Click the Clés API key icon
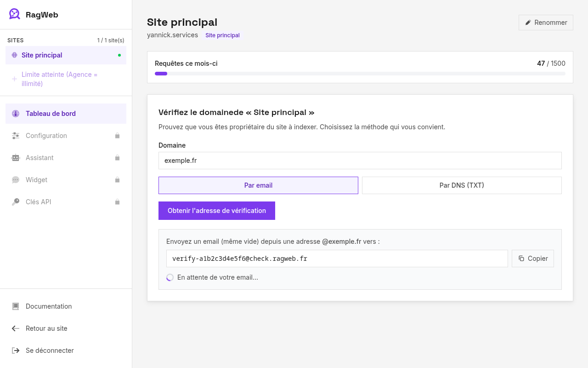 tap(16, 202)
